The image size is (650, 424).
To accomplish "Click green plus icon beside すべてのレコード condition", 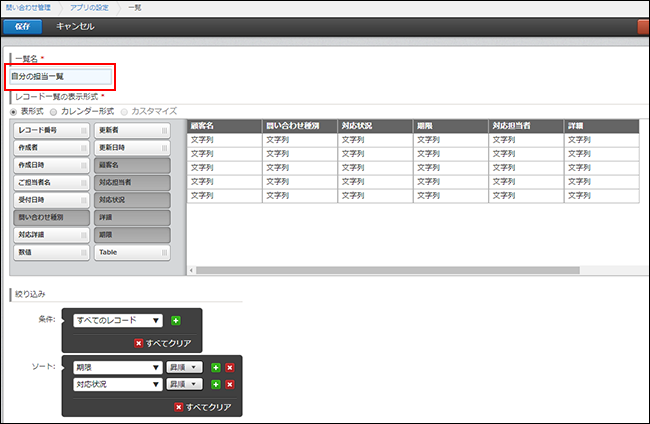I will (x=176, y=321).
